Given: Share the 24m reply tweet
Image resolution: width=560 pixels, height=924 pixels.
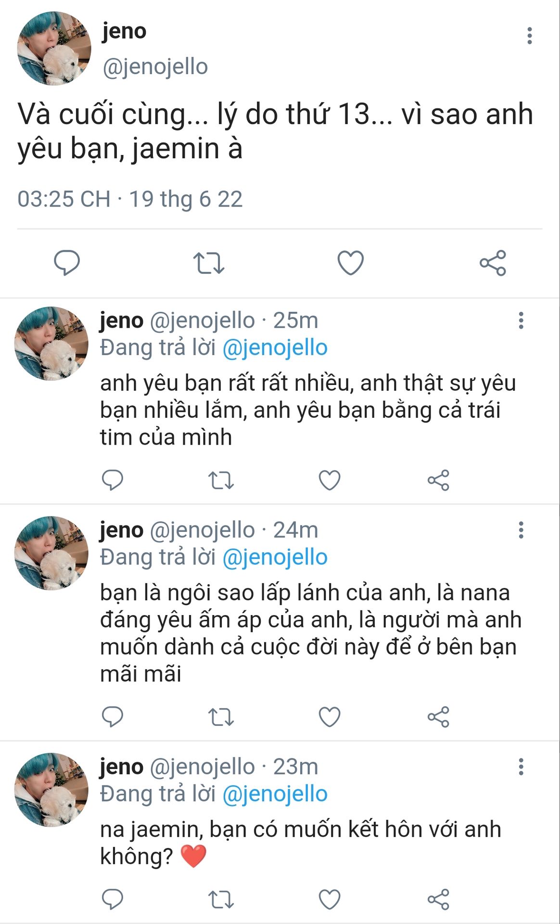Looking at the screenshot, I should pyautogui.click(x=438, y=717).
